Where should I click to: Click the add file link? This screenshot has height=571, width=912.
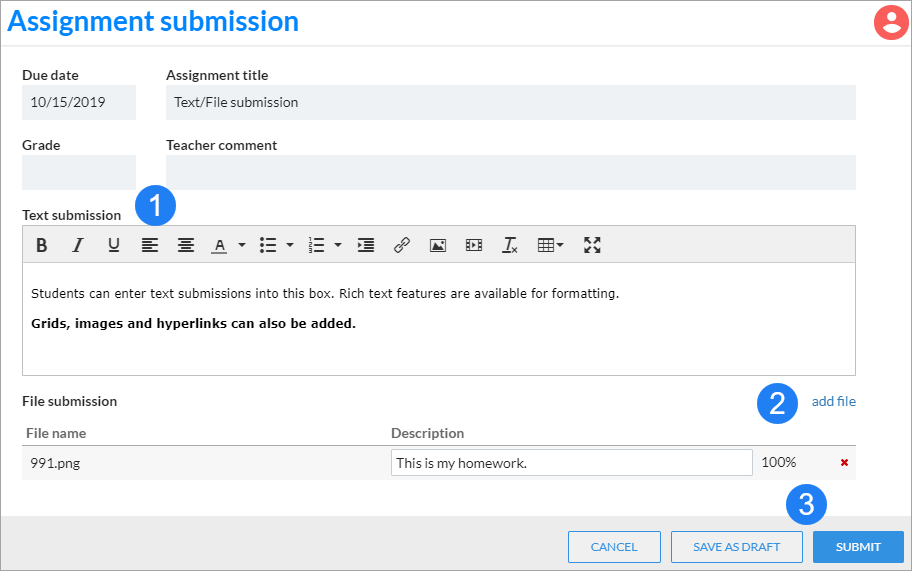833,401
